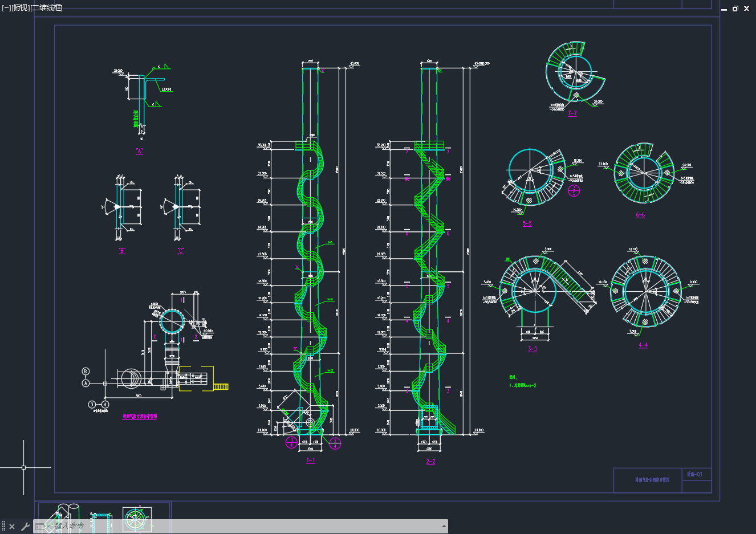Image resolution: width=756 pixels, height=534 pixels.
Task: Select grid axis bubble A
Action: pyautogui.click(x=86, y=384)
